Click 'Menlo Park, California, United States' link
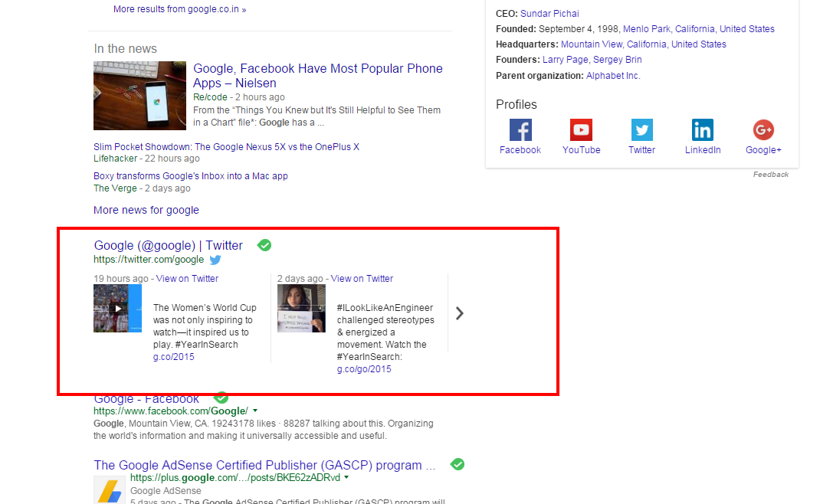Screen dimensions: 820x504 click(699, 29)
